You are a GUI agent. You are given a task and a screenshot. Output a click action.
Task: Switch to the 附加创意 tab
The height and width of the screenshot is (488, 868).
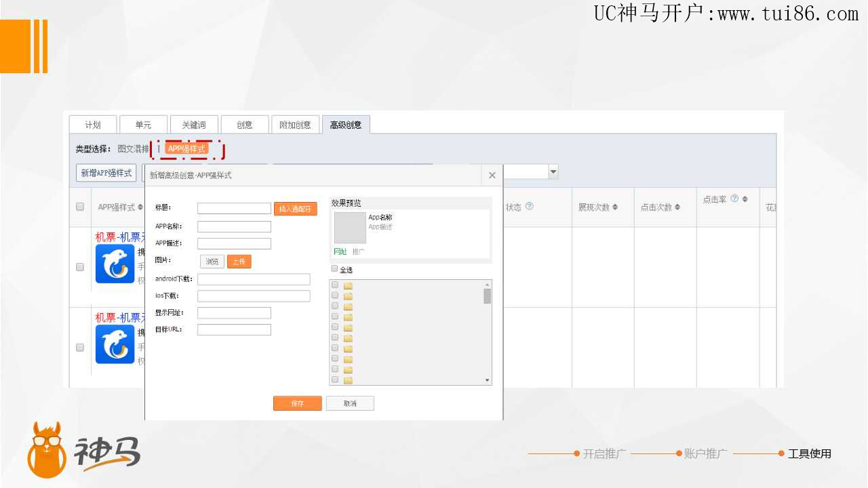click(295, 125)
